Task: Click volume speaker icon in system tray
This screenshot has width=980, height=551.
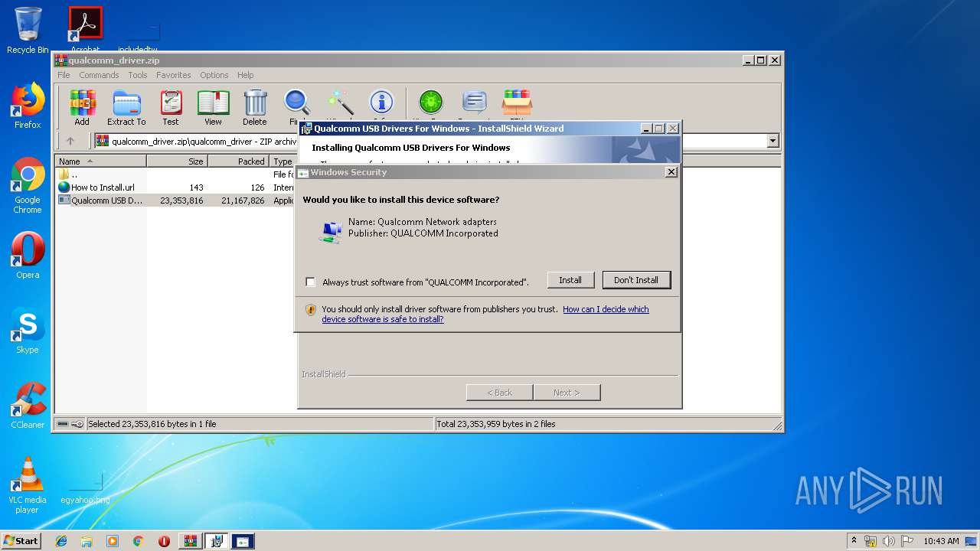Action: 888,541
